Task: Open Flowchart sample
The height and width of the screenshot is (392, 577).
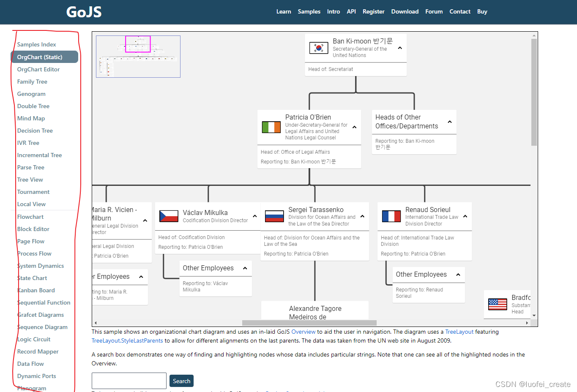Action: click(30, 217)
